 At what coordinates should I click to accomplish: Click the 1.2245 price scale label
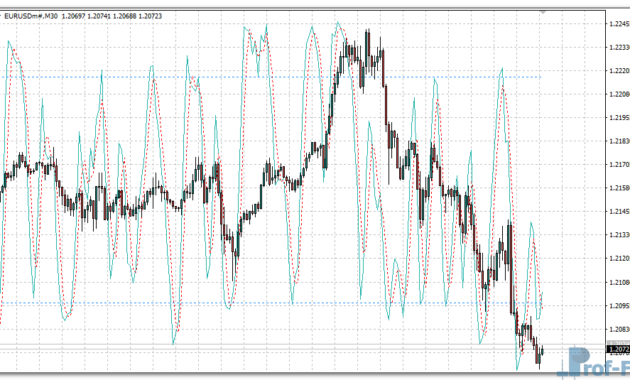coord(620,24)
